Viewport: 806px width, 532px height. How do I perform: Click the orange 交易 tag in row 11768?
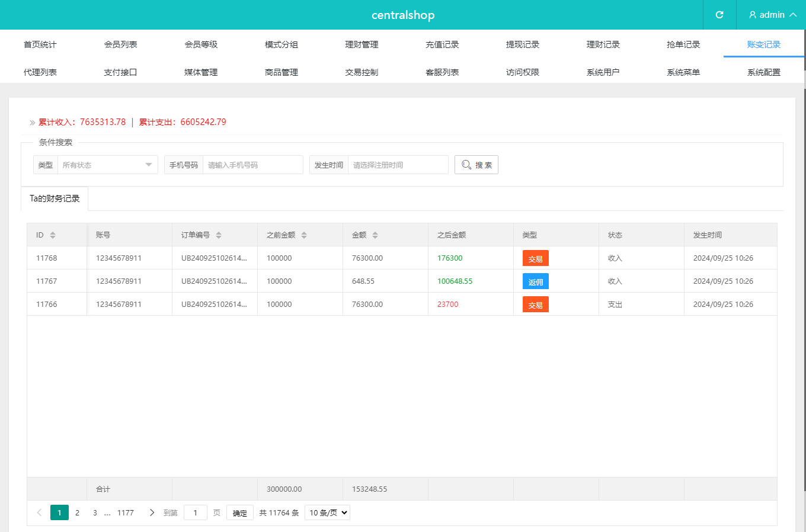(535, 258)
